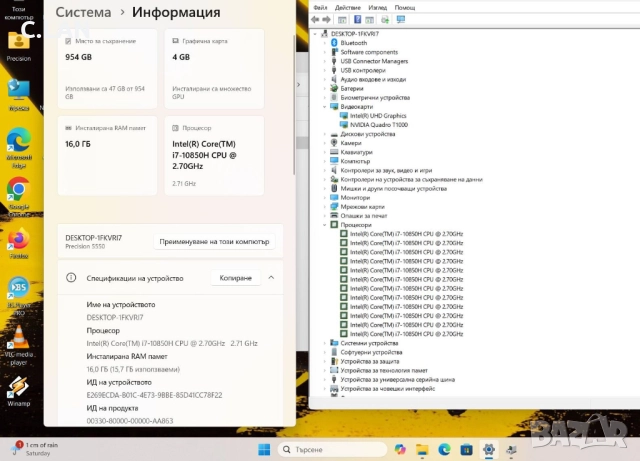
Task: Open the Изглед menu
Action: [x=378, y=7]
